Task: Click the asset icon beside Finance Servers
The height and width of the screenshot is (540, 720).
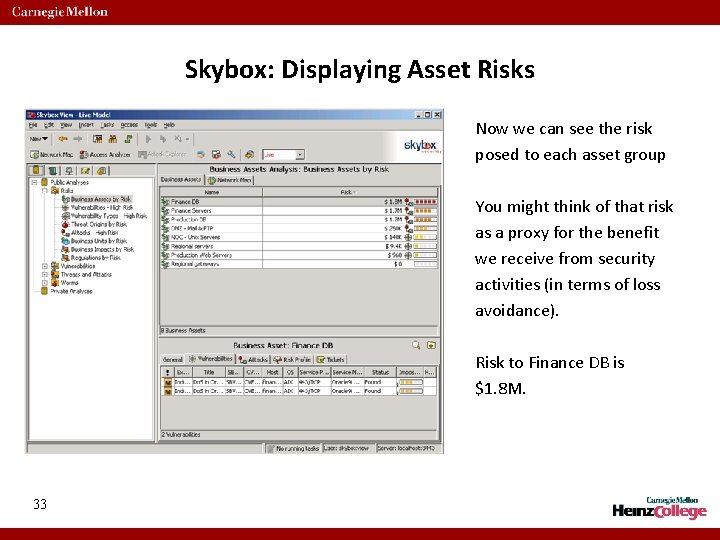Action: [165, 210]
